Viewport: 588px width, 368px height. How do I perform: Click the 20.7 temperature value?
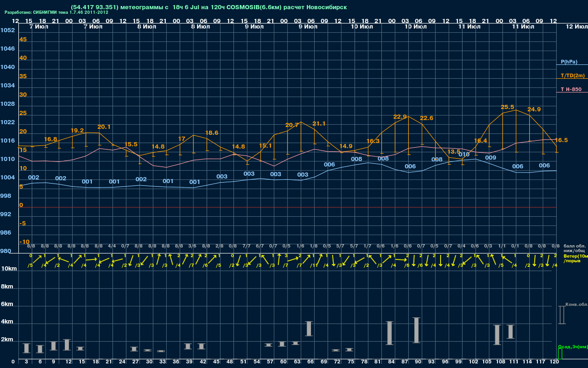point(292,125)
